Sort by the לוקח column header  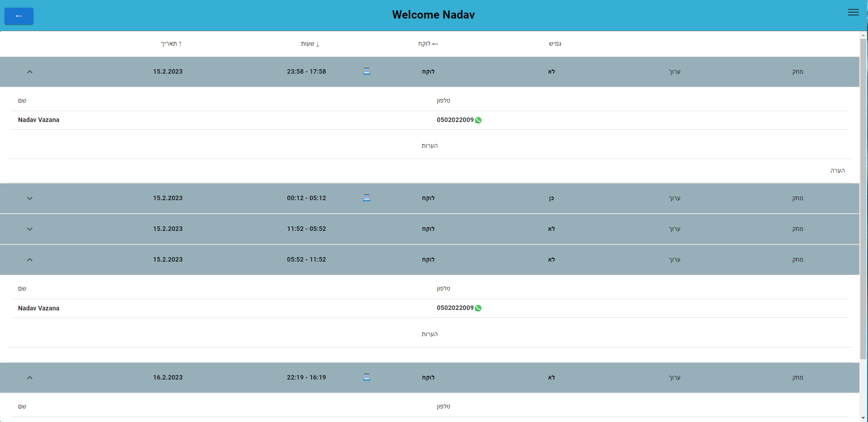point(428,44)
